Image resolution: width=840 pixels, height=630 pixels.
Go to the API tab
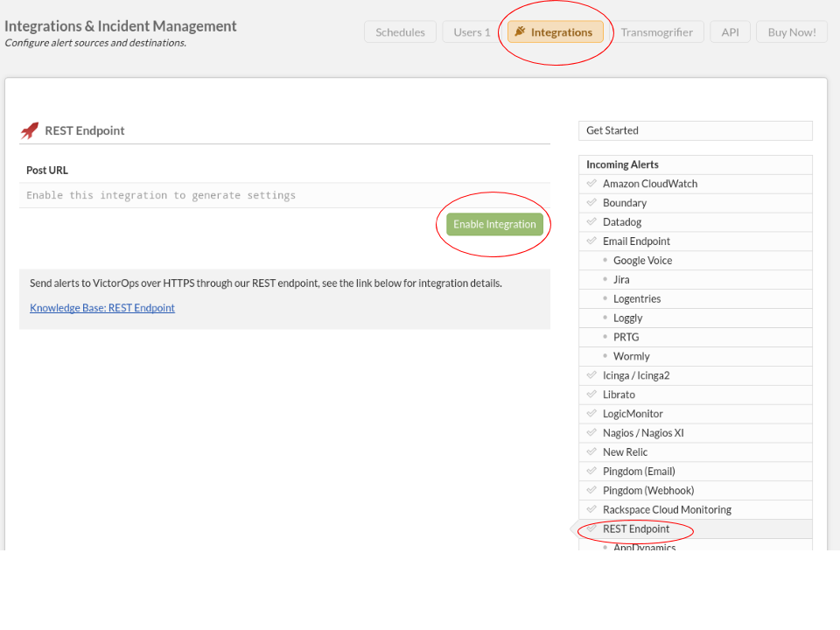[730, 32]
